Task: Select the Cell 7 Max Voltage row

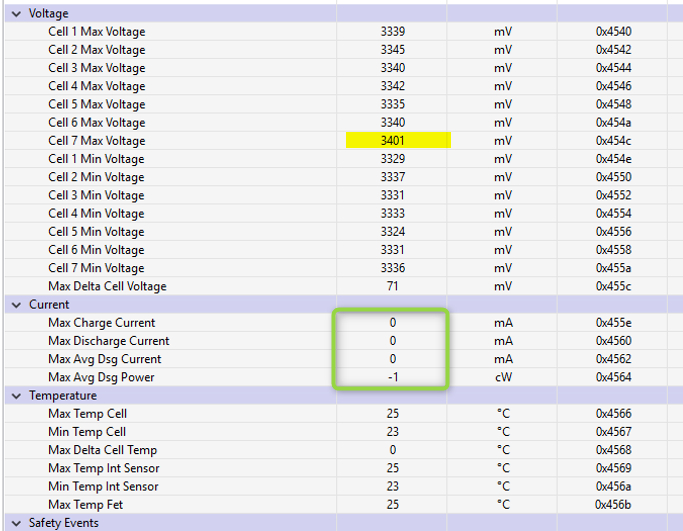Action: pyautogui.click(x=343, y=141)
